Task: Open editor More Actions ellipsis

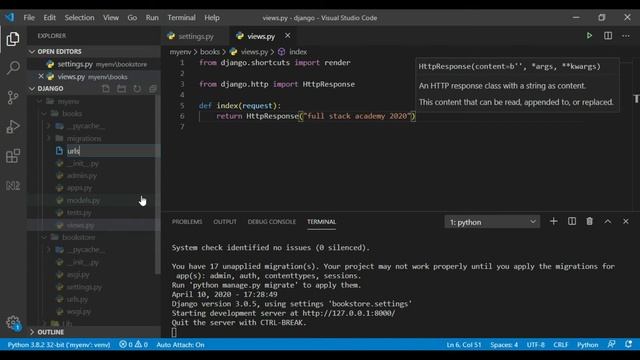Action: pyautogui.click(x=626, y=36)
